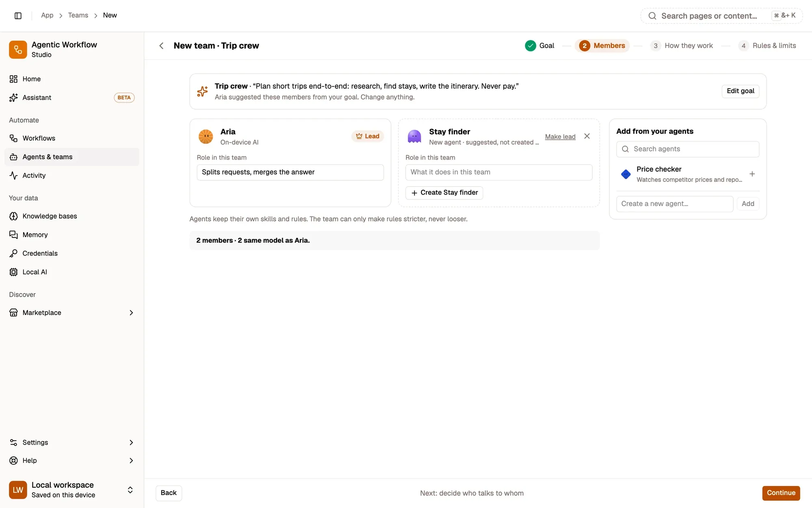Click the Agentic Workflow Studio logo
This screenshot has width=812, height=508.
18,50
